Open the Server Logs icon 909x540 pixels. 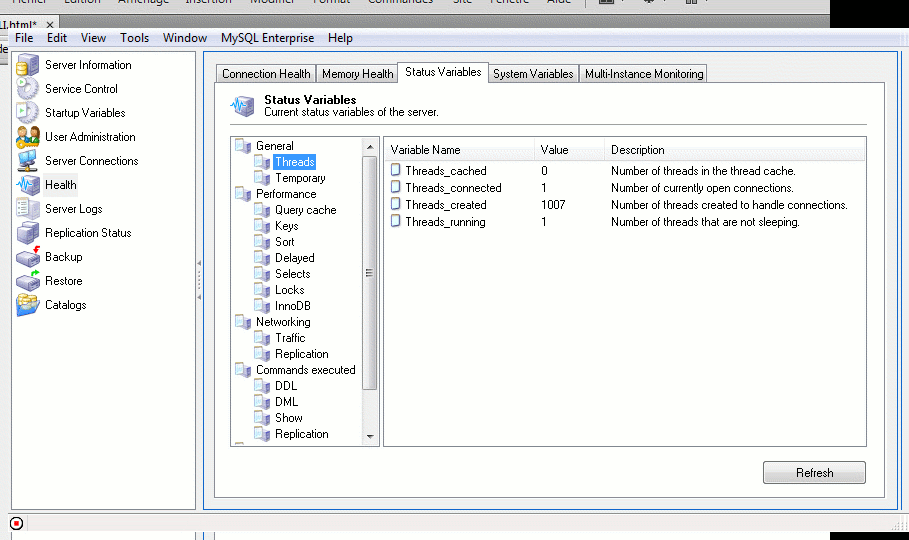click(x=27, y=209)
